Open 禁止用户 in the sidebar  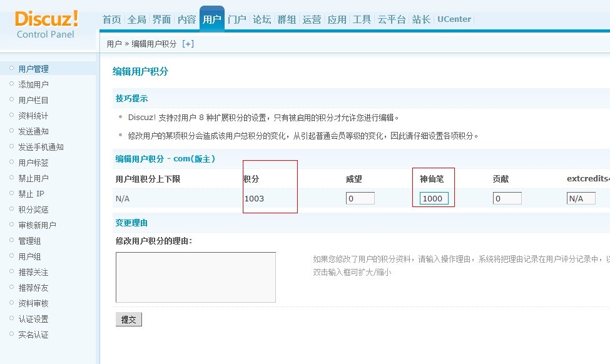[x=33, y=178]
